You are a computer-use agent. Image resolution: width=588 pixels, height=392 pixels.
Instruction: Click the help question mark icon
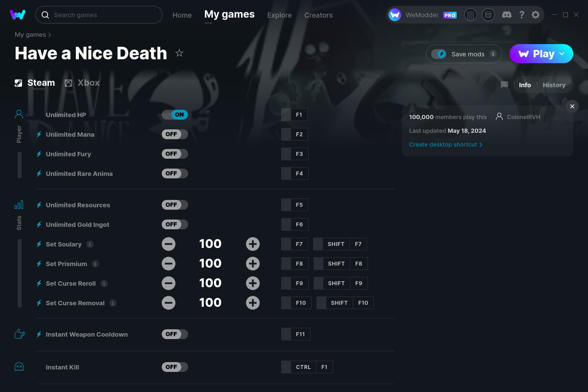(521, 15)
